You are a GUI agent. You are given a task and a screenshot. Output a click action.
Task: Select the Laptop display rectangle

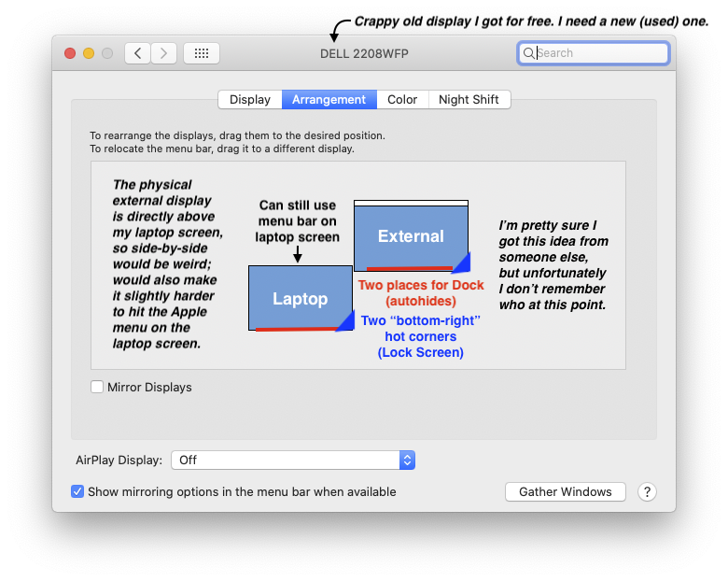301,298
